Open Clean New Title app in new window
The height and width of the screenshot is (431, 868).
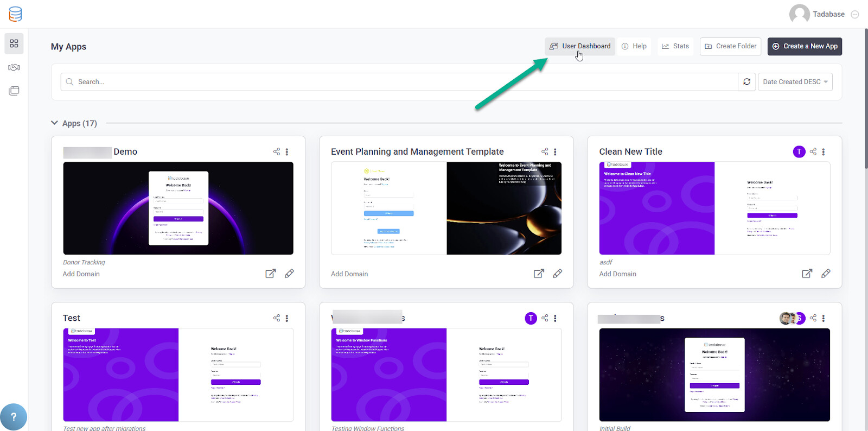coord(807,274)
